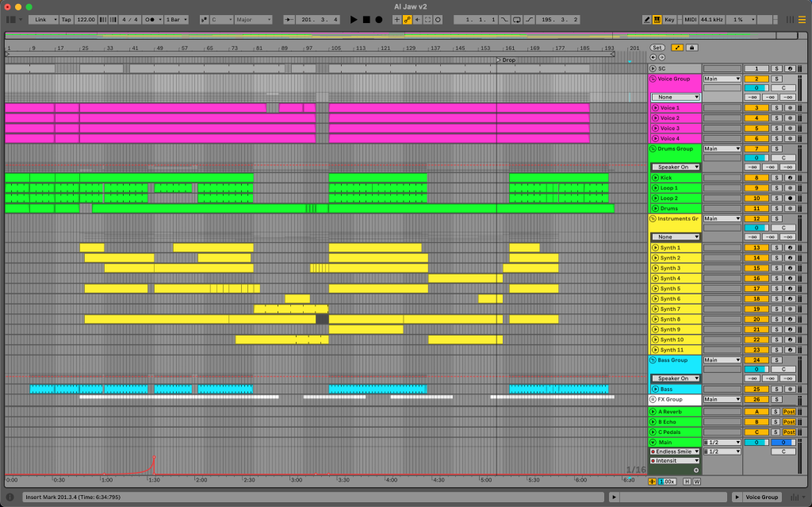The height and width of the screenshot is (507, 812).
Task: Click the Link button
Action: (x=44, y=20)
